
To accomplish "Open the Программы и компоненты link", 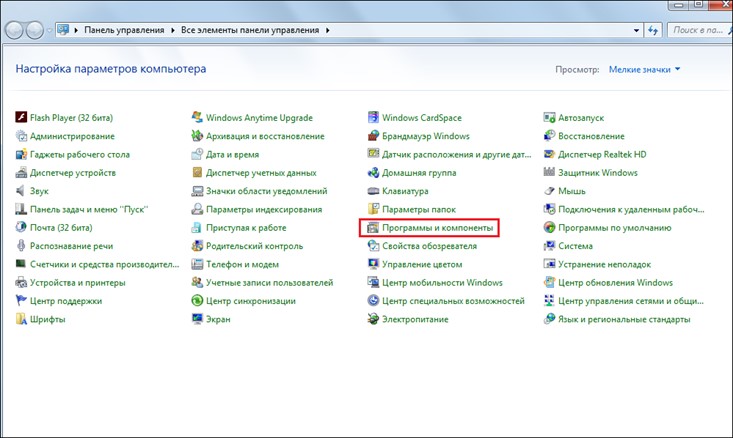I will pos(437,228).
